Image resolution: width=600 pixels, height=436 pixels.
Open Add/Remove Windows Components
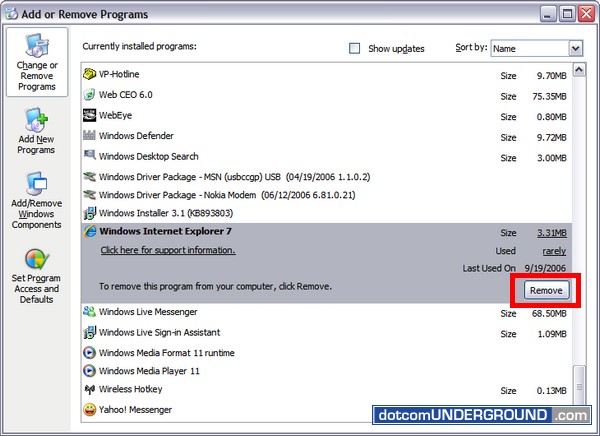(36, 200)
